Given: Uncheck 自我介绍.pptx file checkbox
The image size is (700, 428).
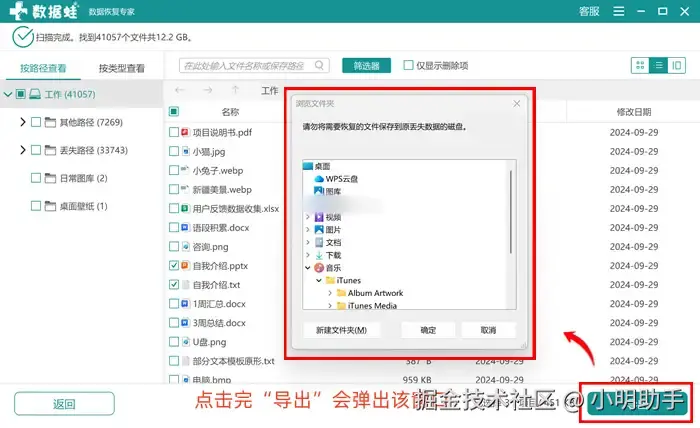Looking at the screenshot, I should (x=174, y=266).
